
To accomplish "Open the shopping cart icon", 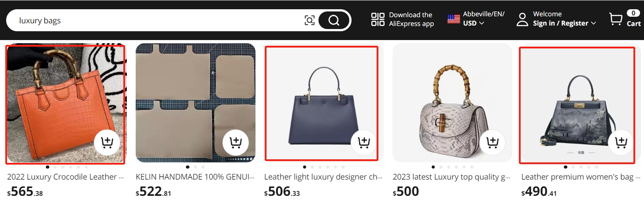I will pyautogui.click(x=615, y=19).
